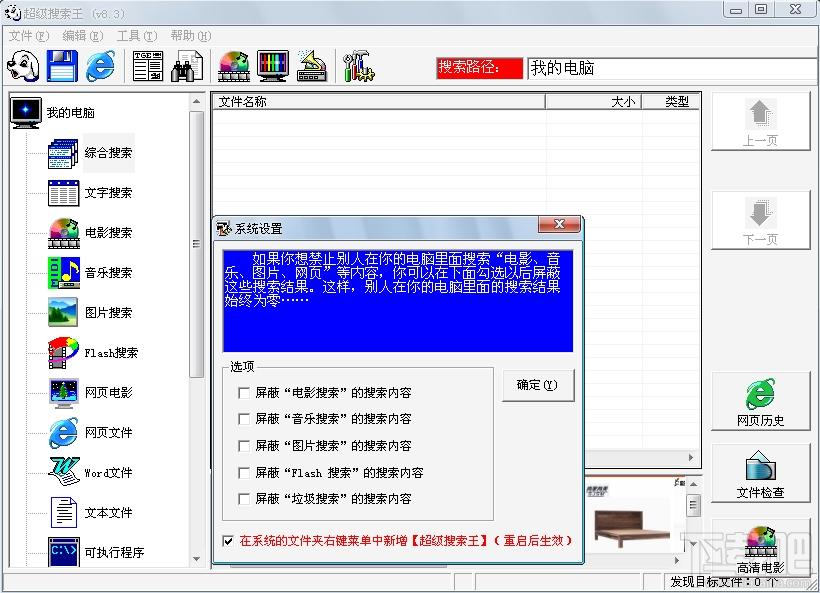This screenshot has height=593, width=820.
Task: Open the 编辑(E) menu
Action: (83, 36)
